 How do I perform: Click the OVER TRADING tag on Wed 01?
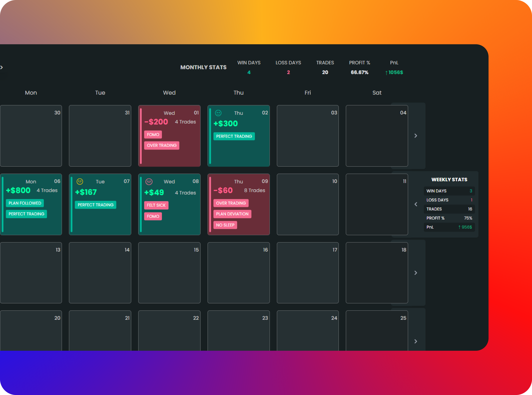(x=162, y=145)
